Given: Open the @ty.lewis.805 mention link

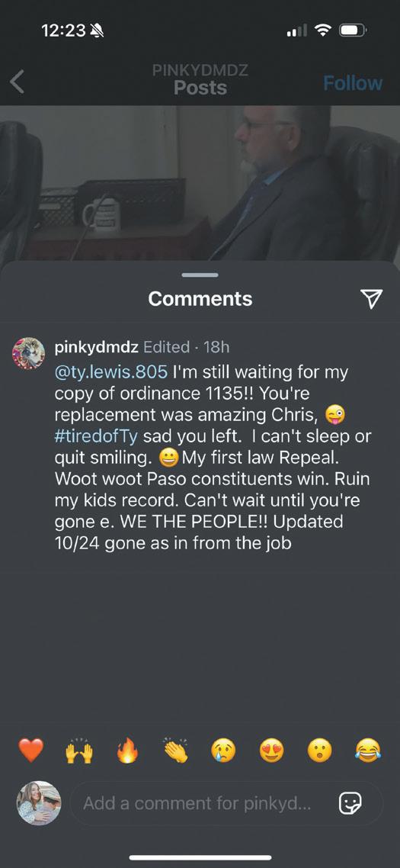Looking at the screenshot, I should pos(111,372).
